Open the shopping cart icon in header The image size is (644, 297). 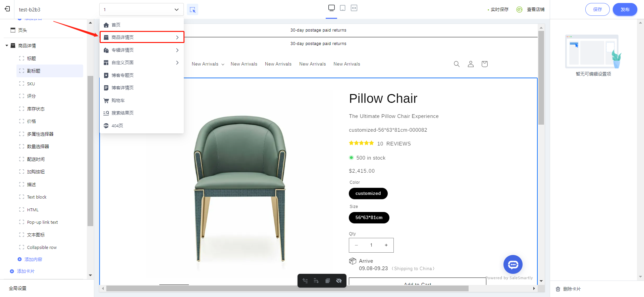pos(484,64)
